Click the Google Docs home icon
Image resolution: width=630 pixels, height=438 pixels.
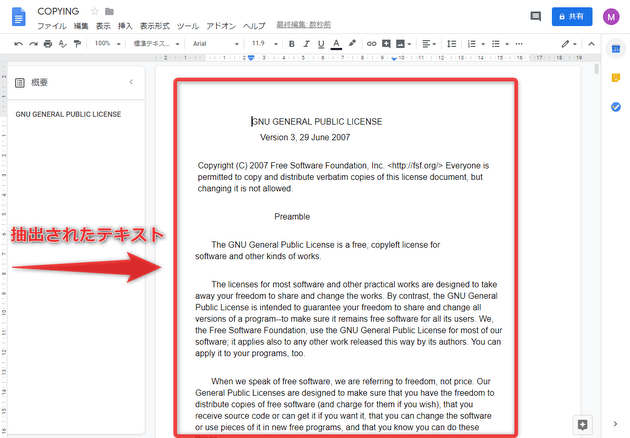tap(18, 17)
